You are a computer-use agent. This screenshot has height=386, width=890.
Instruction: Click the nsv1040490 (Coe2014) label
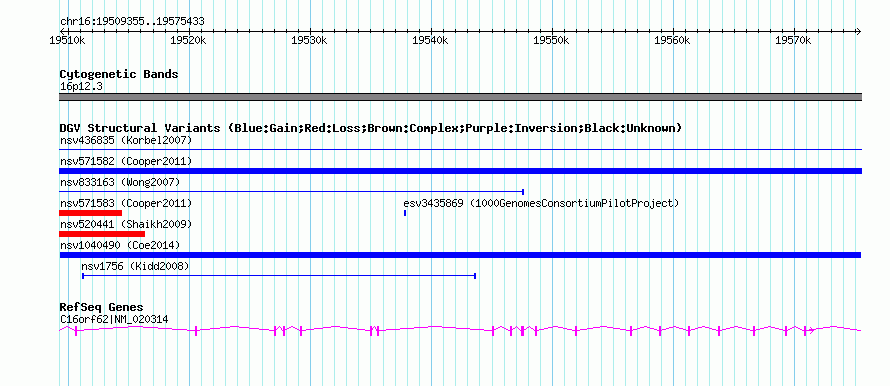pos(120,245)
